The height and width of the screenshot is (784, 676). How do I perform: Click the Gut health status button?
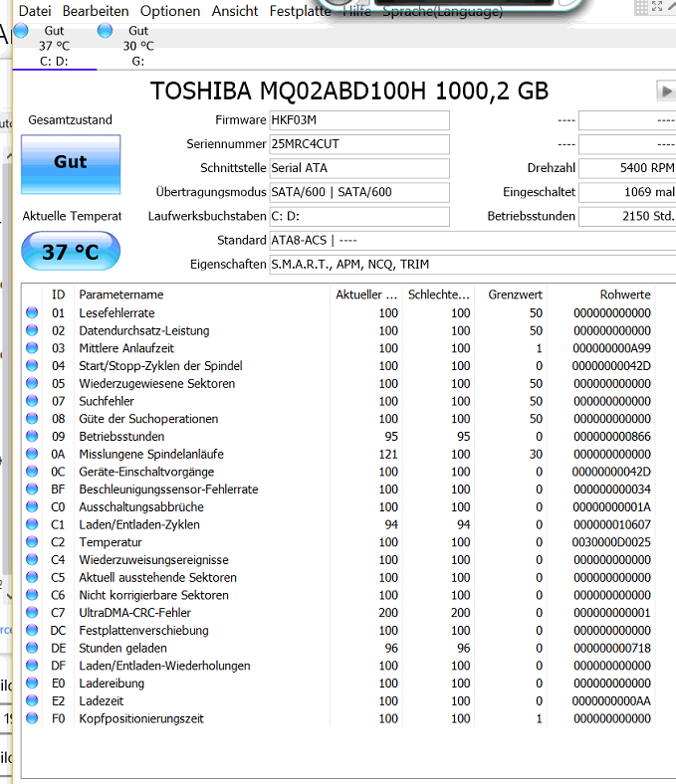coord(71,164)
